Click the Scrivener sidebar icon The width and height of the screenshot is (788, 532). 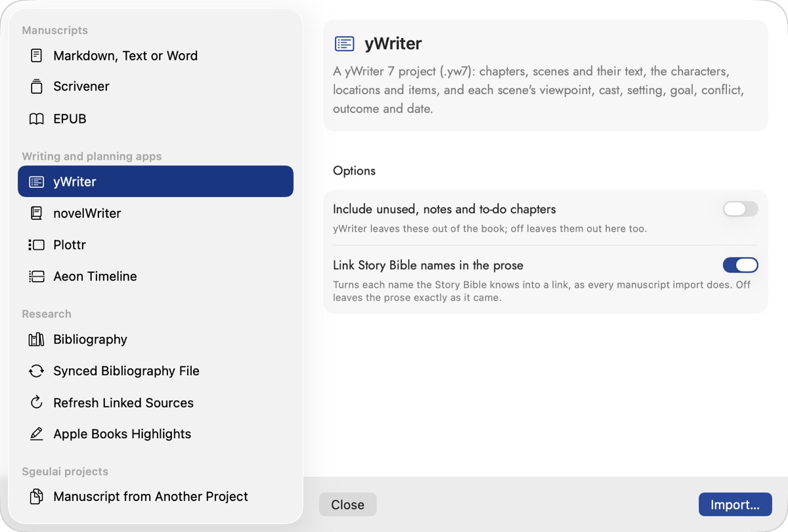click(x=37, y=86)
